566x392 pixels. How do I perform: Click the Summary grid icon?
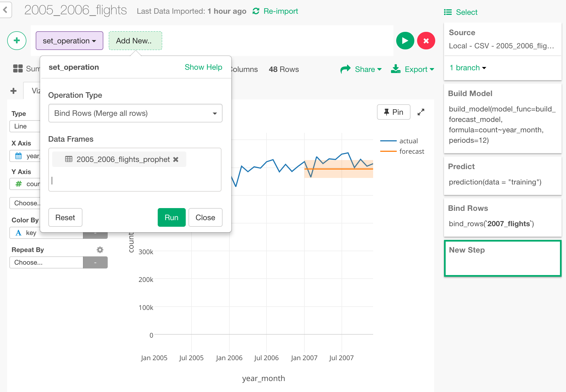tap(18, 69)
